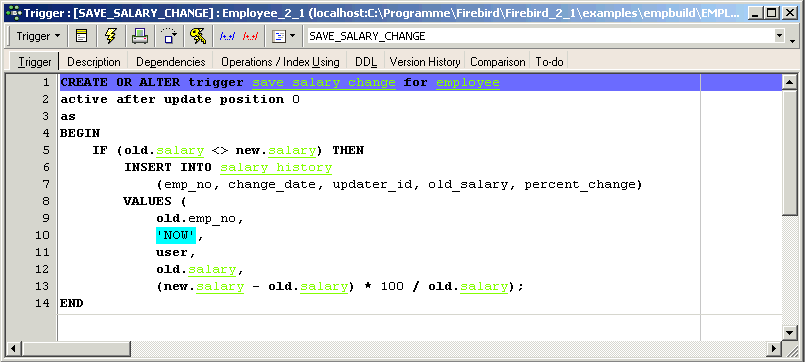Click the highlighted 'NOW' literal on line 10
Screen dimensions: 805x362
176,235
